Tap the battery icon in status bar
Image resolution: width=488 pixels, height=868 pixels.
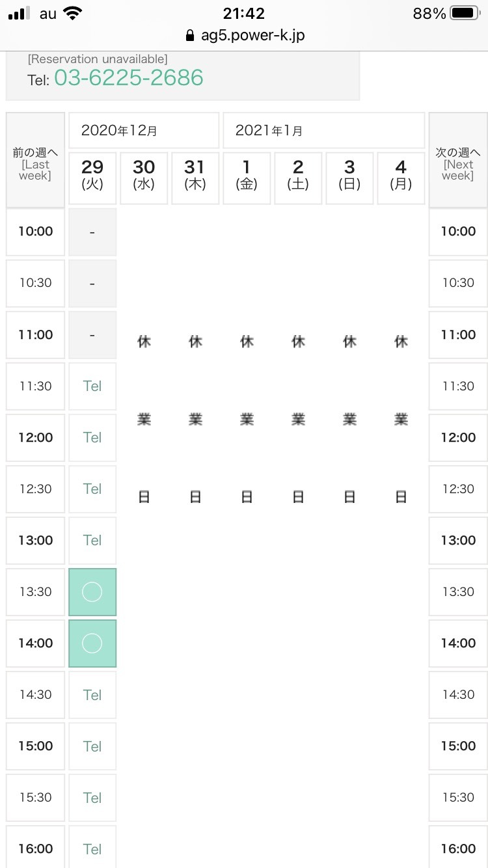(465, 14)
